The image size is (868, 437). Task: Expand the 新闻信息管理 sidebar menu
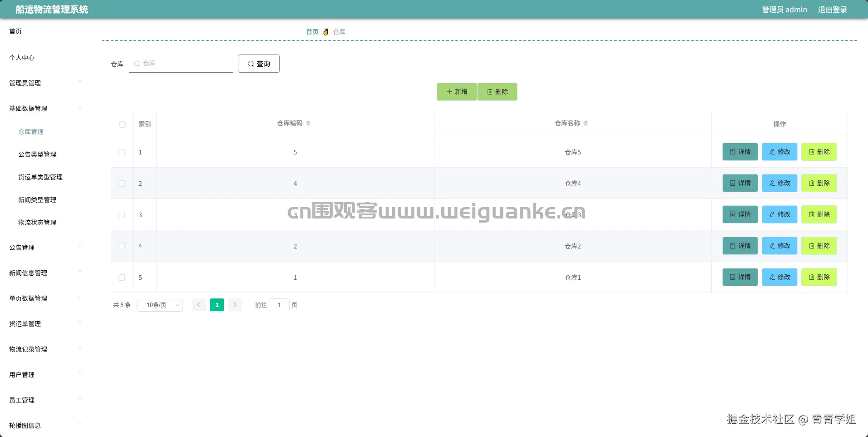[x=45, y=273]
